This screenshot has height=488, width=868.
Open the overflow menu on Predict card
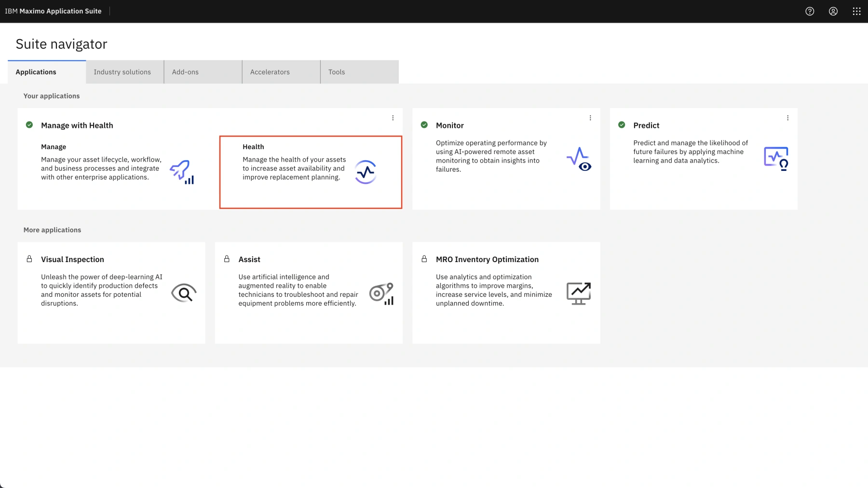788,118
